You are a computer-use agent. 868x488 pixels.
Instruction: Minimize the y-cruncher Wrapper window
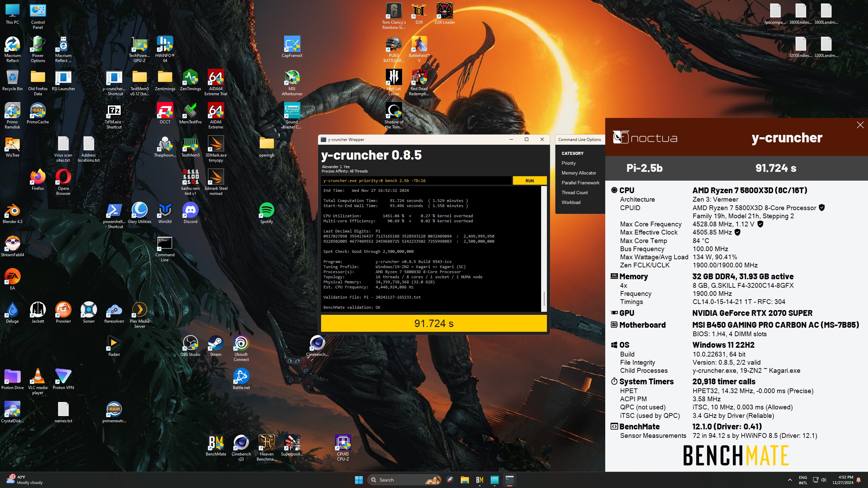pos(511,139)
